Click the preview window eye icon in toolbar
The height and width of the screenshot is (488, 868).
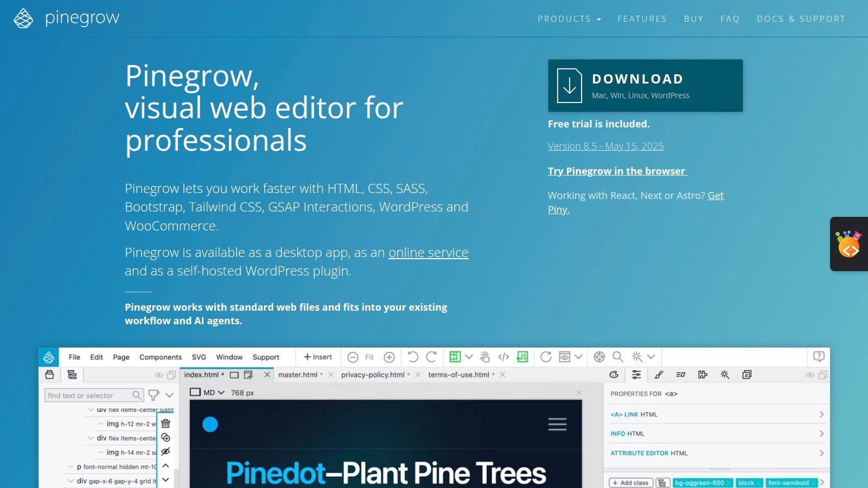click(564, 357)
